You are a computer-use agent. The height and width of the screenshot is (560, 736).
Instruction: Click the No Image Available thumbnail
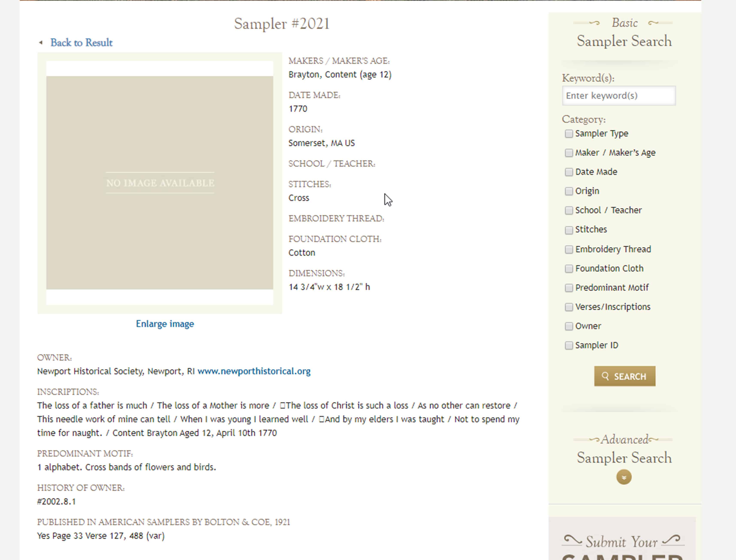coord(160,183)
